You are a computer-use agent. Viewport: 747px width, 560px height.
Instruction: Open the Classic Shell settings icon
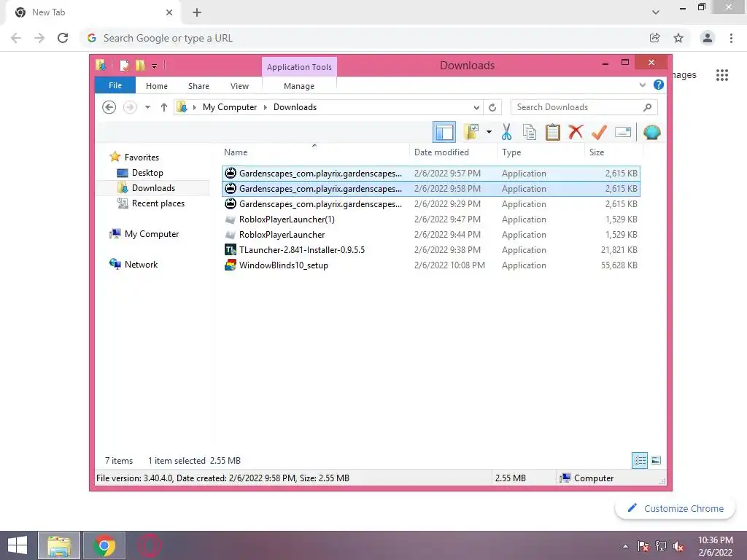651,132
